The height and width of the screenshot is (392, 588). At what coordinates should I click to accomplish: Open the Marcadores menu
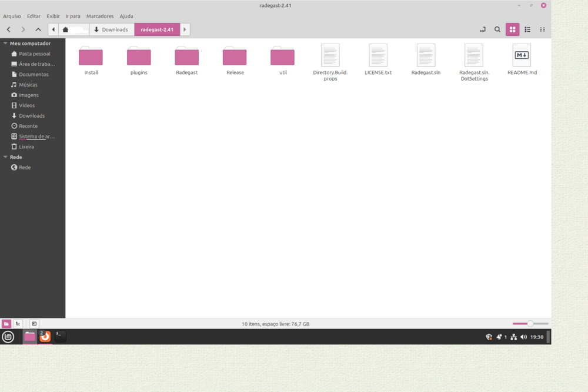[x=100, y=16]
